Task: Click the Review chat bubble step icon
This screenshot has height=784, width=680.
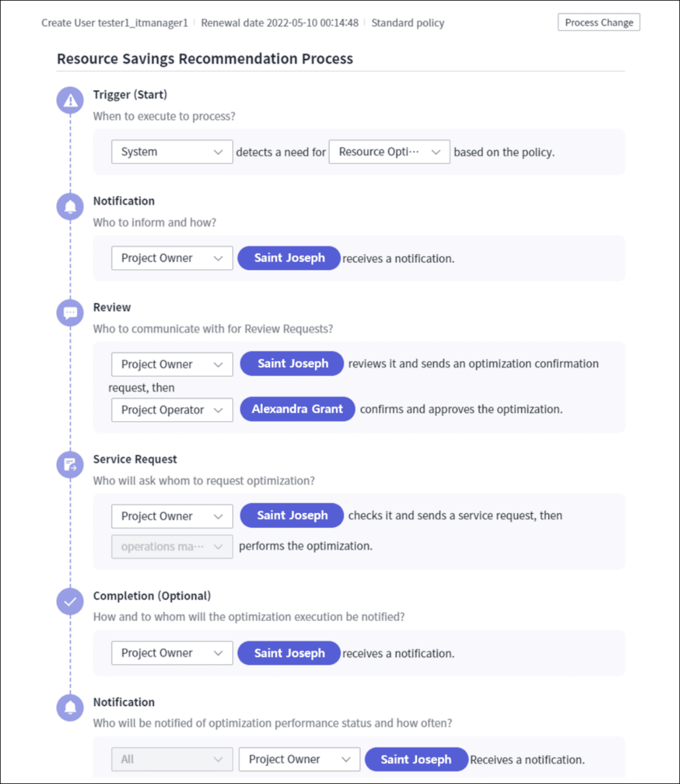Action: 70,313
